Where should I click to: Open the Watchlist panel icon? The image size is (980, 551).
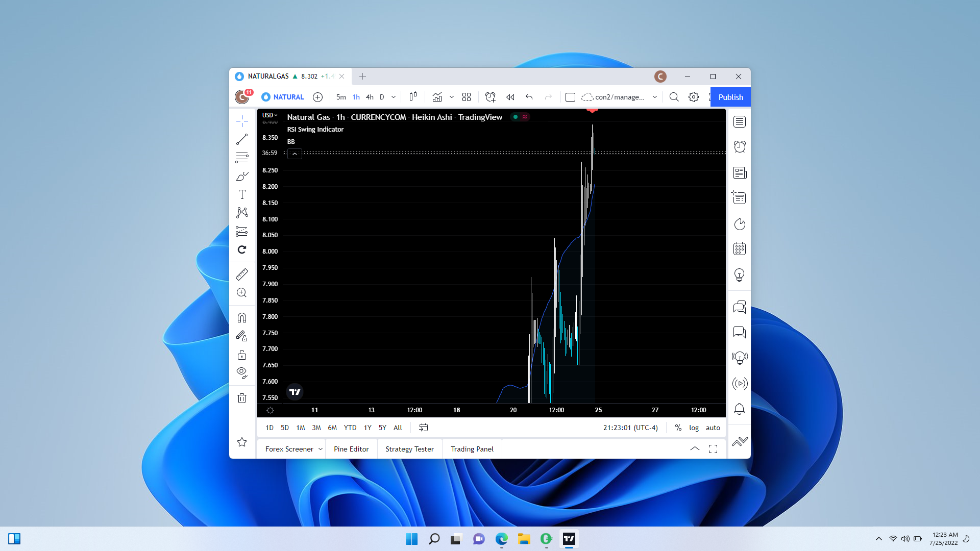[x=740, y=122]
